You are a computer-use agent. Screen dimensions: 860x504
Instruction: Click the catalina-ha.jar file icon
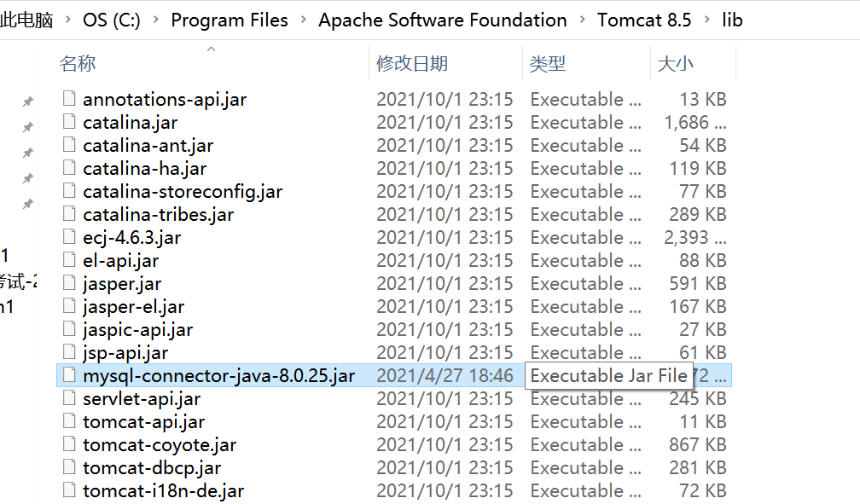[69, 168]
